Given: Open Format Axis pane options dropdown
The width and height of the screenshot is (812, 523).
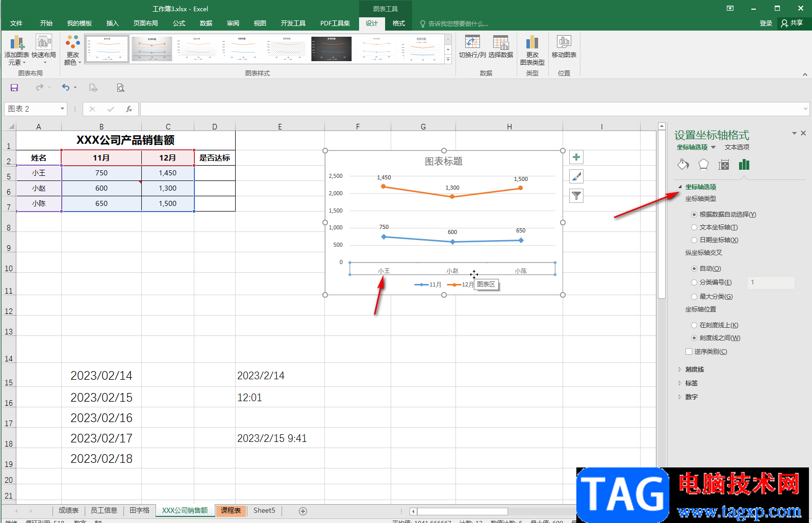Looking at the screenshot, I should [x=794, y=133].
